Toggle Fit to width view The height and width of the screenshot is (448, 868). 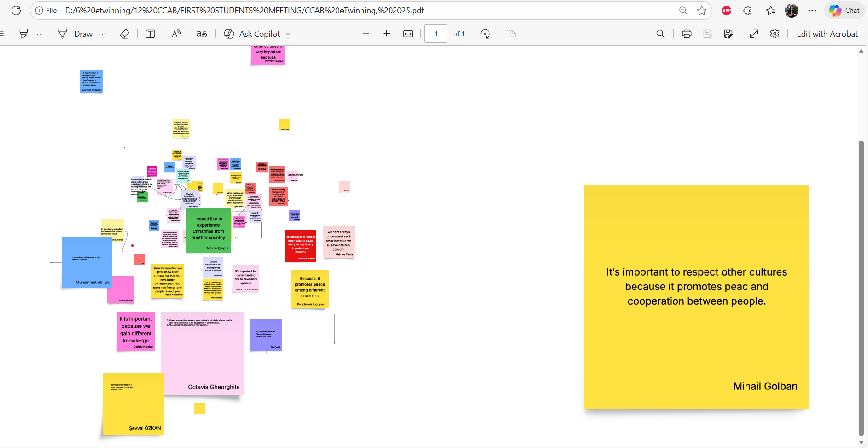pyautogui.click(x=408, y=34)
